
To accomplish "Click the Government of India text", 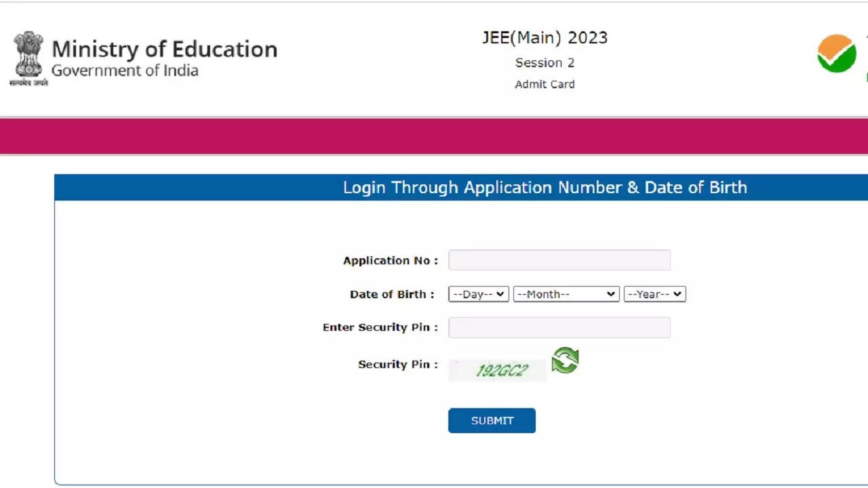I will (x=125, y=70).
